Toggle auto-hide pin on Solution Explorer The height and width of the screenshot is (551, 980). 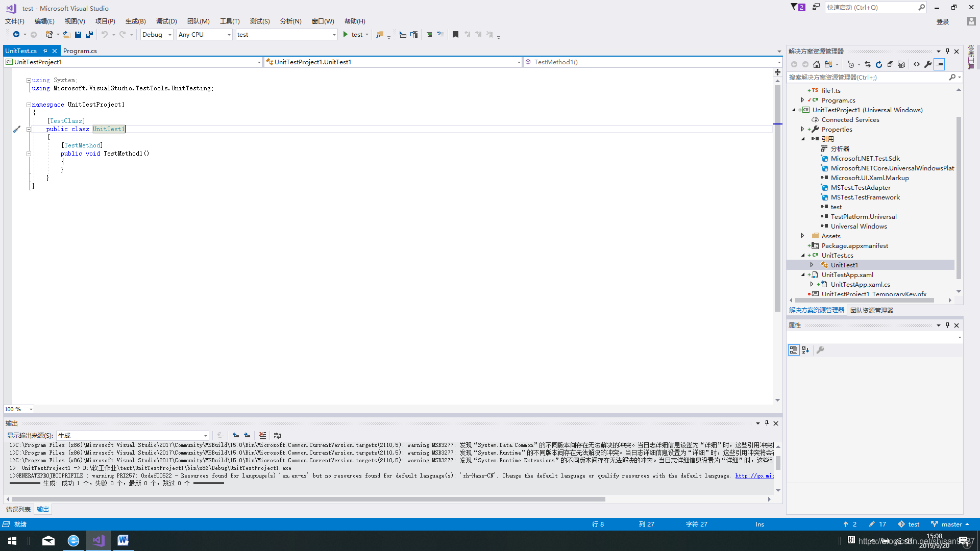tap(947, 52)
